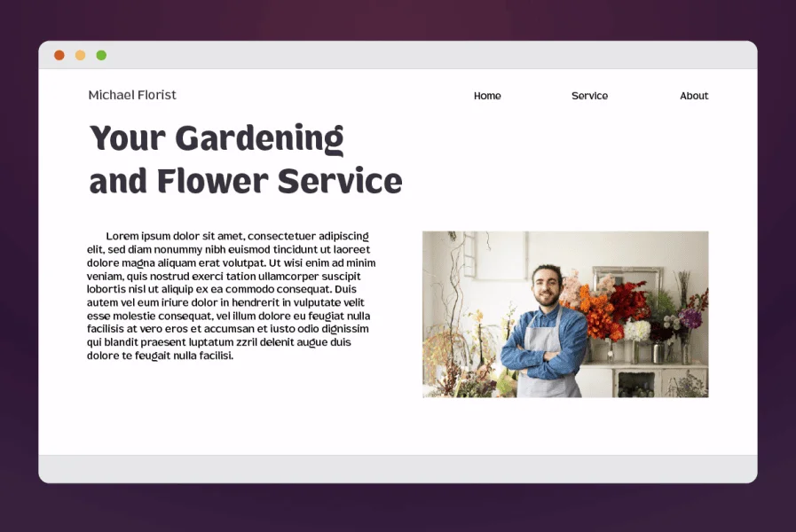This screenshot has width=796, height=532.
Task: Click the white hydrangea in the vase
Action: (636, 331)
